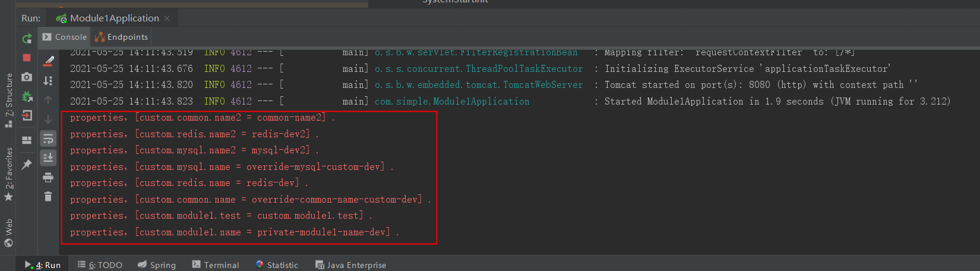
Task: Open the Spring tool window
Action: click(x=157, y=265)
